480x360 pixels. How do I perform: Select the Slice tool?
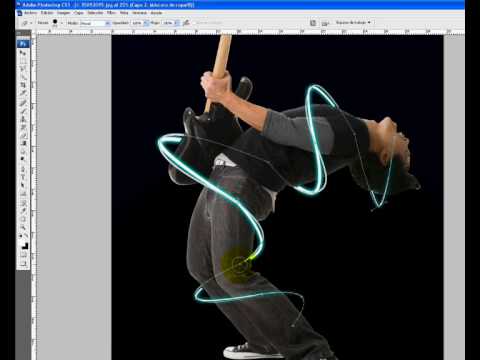(x=23, y=94)
